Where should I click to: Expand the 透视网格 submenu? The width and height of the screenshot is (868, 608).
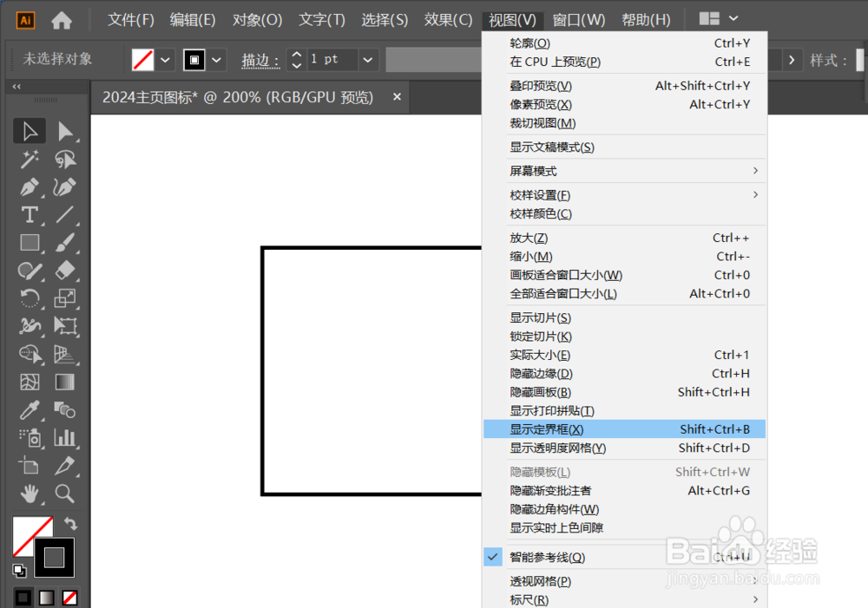[x=624, y=581]
